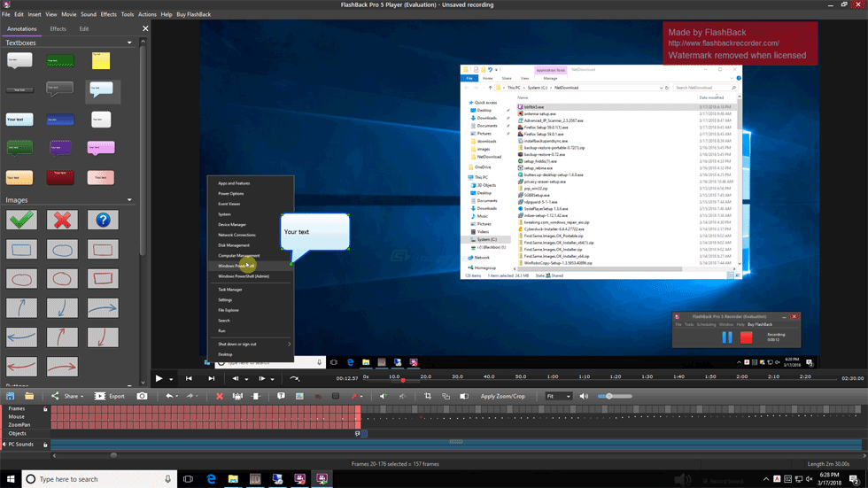Select the blue question mark image annotation
The height and width of the screenshot is (488, 868).
point(103,219)
